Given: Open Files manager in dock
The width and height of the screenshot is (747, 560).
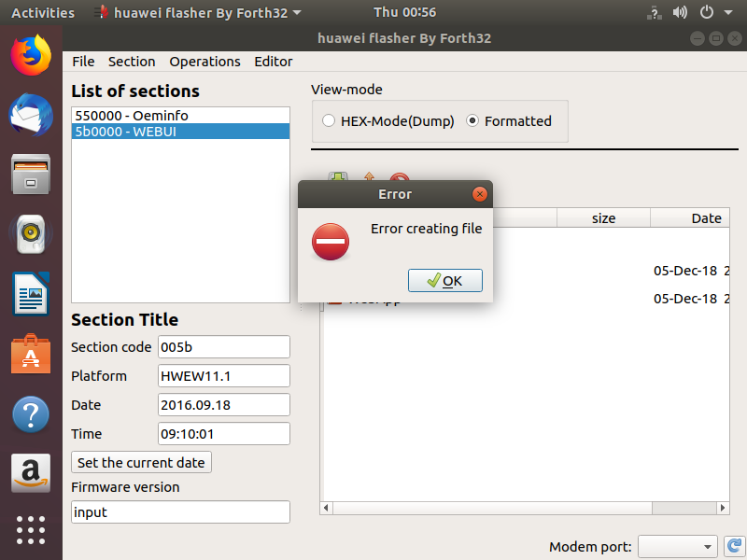Looking at the screenshot, I should pos(31,174).
